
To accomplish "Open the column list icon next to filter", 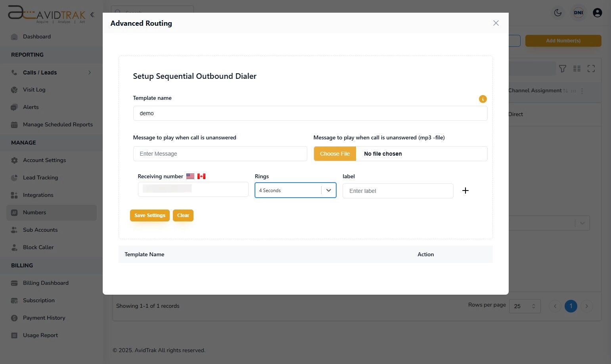I will click(577, 69).
